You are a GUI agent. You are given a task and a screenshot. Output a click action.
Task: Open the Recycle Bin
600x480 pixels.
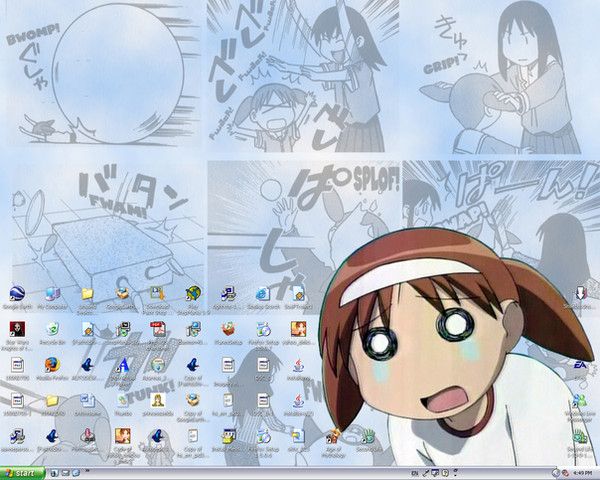point(52,329)
